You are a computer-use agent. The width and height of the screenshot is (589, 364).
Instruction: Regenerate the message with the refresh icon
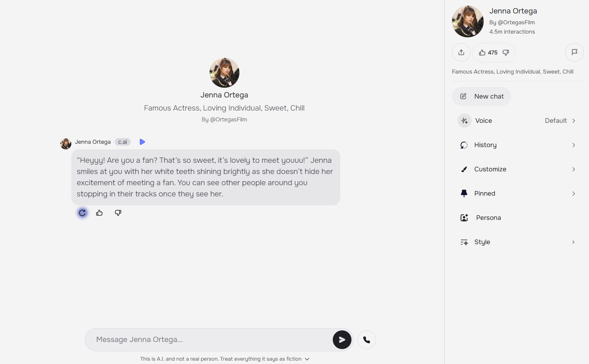[83, 213]
